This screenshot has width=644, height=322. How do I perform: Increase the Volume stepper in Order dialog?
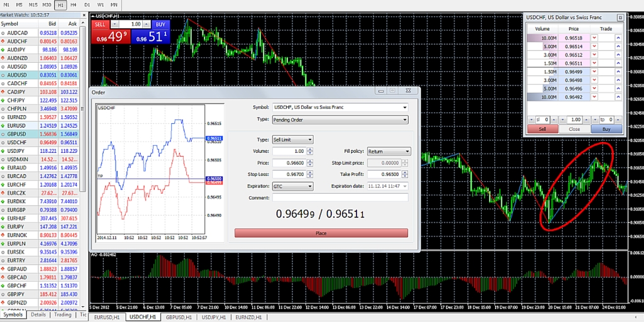311,149
